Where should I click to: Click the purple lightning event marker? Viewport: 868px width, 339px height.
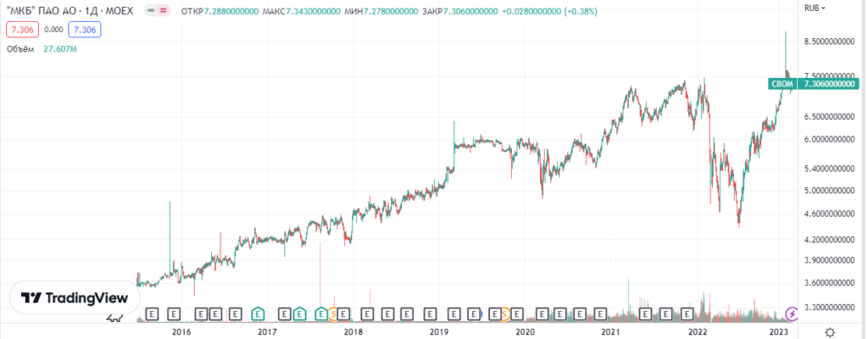tap(793, 314)
